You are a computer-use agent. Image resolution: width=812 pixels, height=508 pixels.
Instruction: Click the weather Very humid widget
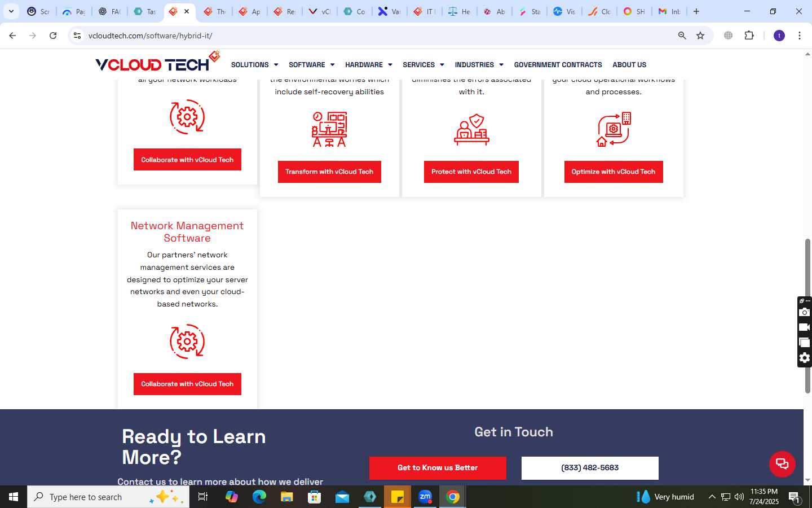pos(665,497)
